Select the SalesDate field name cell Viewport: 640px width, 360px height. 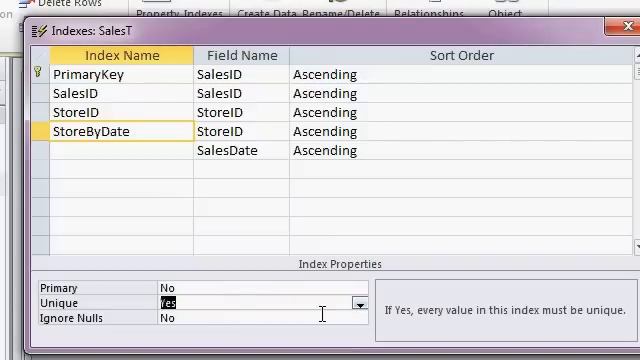coord(242,151)
